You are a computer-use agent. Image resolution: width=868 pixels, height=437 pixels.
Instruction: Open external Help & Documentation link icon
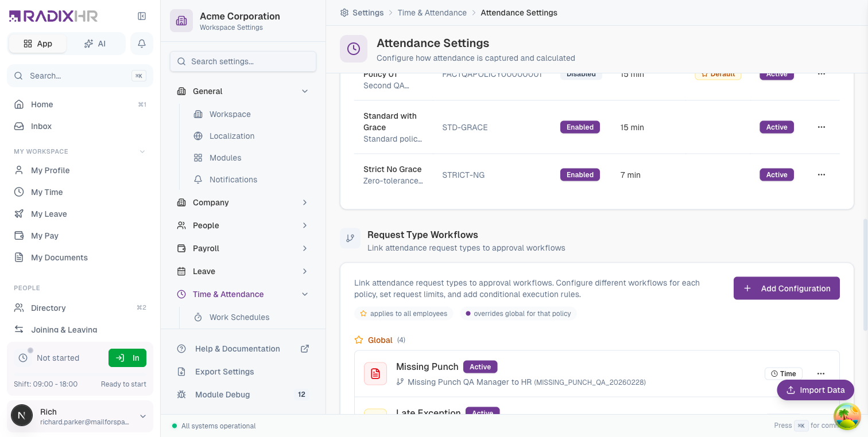pyautogui.click(x=305, y=349)
